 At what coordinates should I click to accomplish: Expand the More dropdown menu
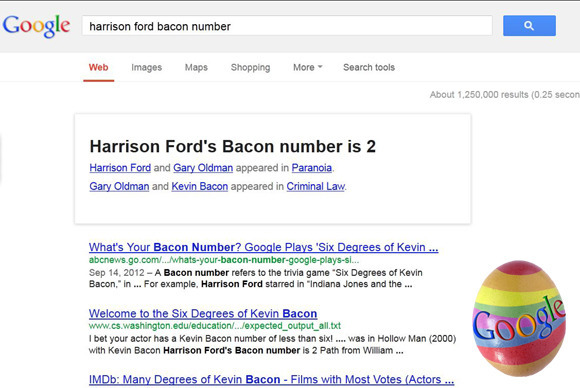pos(307,67)
